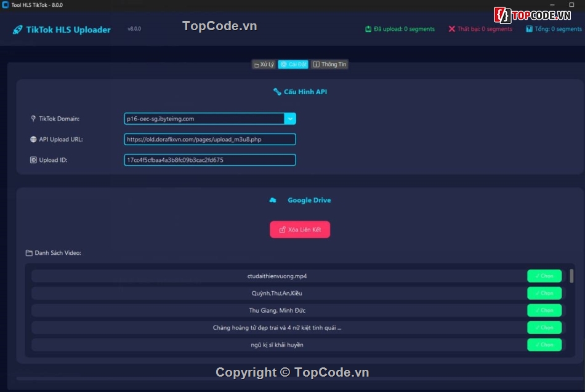This screenshot has height=392, width=585.
Task: Switch to the Xử Lý tab
Action: point(263,63)
